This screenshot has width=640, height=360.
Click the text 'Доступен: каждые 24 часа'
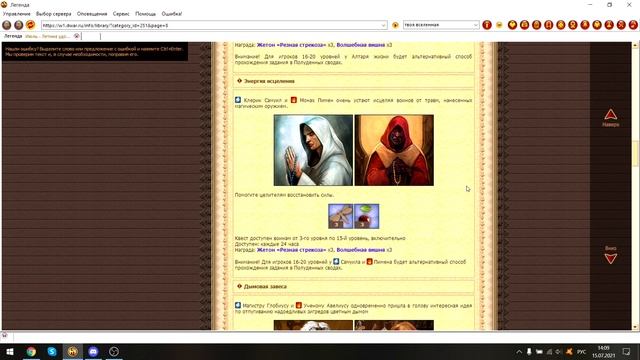pyautogui.click(x=267, y=244)
